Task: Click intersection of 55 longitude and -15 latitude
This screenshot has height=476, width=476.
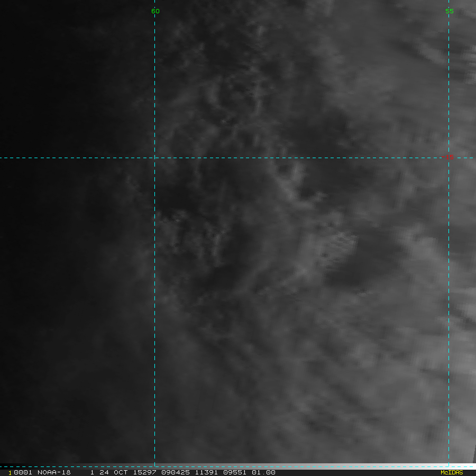Action: (x=448, y=158)
